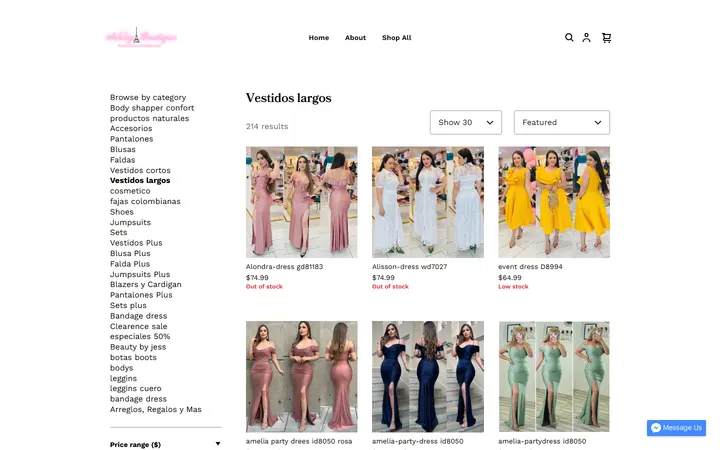The image size is (720, 450).
Task: Click the boutique logo with Eiffel tower
Action: 141,37
